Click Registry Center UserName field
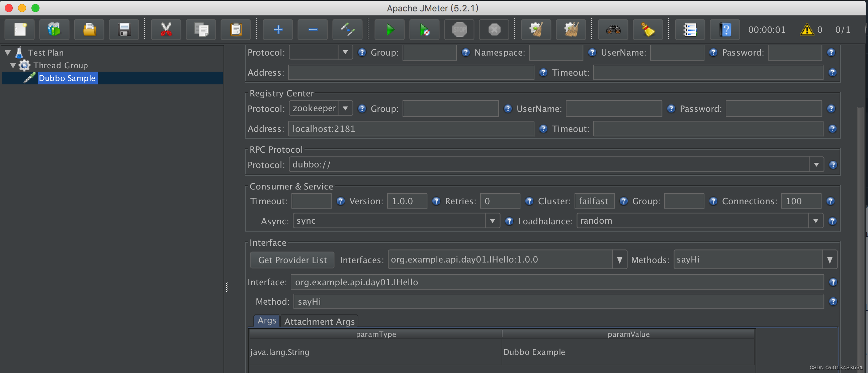The width and height of the screenshot is (868, 373). coord(614,108)
